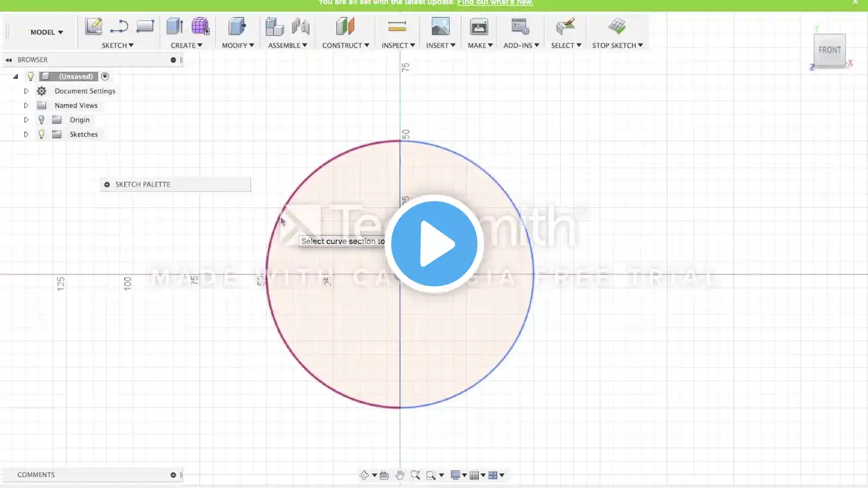The height and width of the screenshot is (488, 868).
Task: Select the Origin tree item label
Action: pyautogui.click(x=79, y=120)
